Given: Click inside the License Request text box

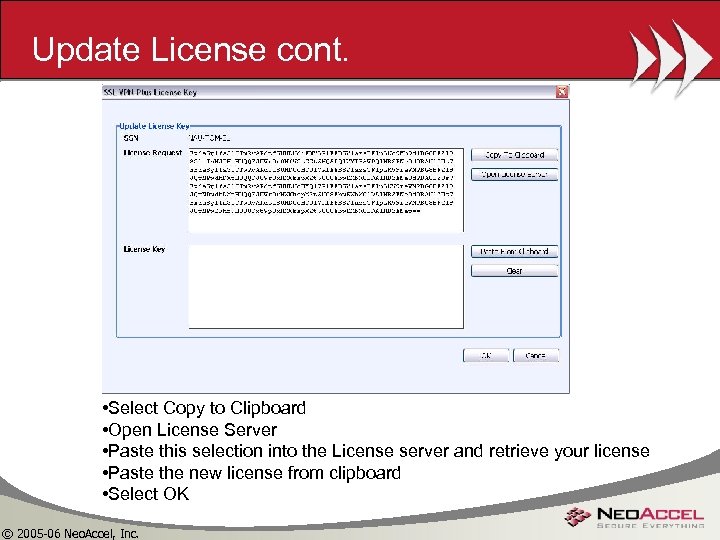Looking at the screenshot, I should click(x=326, y=190).
